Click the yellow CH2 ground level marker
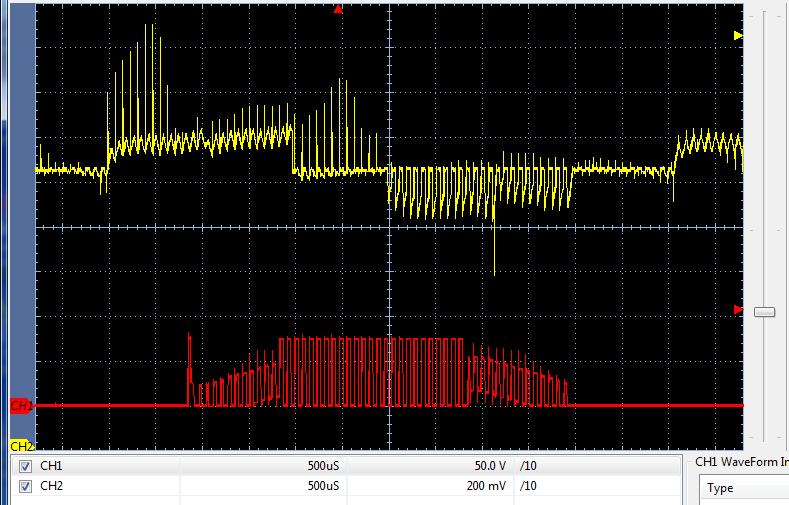The height and width of the screenshot is (505, 789). pos(22,446)
